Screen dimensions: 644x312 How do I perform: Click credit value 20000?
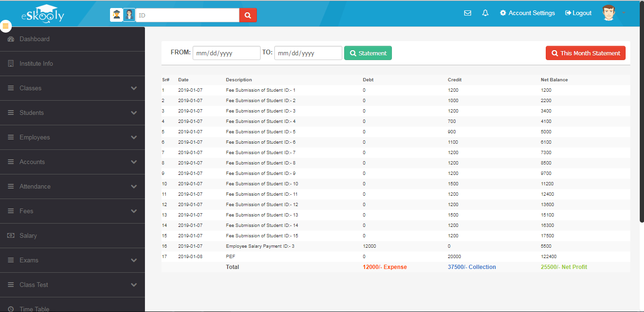tap(454, 257)
